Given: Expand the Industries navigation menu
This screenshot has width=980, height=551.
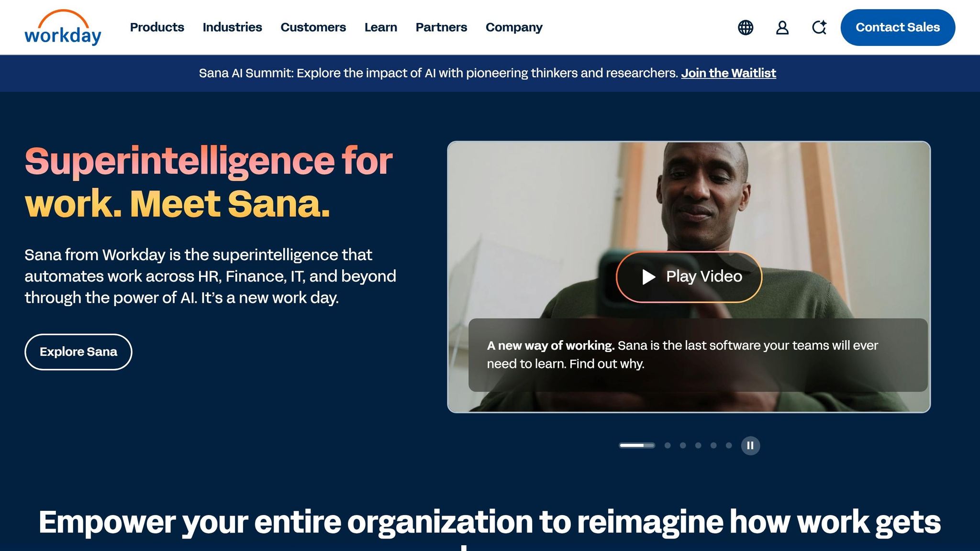Looking at the screenshot, I should tap(232, 27).
